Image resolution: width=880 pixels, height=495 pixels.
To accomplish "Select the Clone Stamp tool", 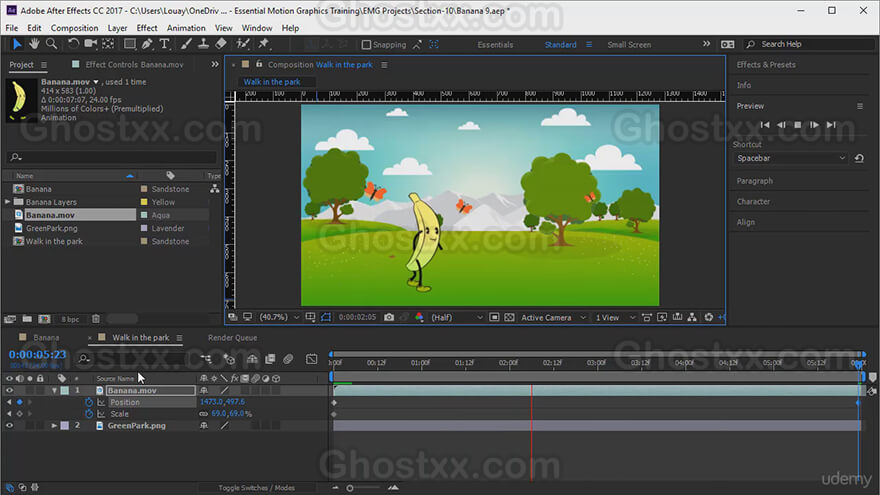I will (x=204, y=44).
